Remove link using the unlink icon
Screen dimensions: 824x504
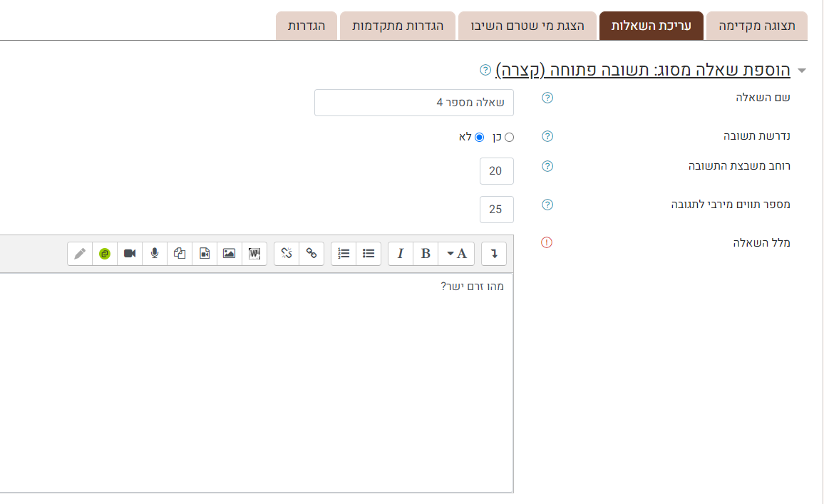pyautogui.click(x=287, y=254)
